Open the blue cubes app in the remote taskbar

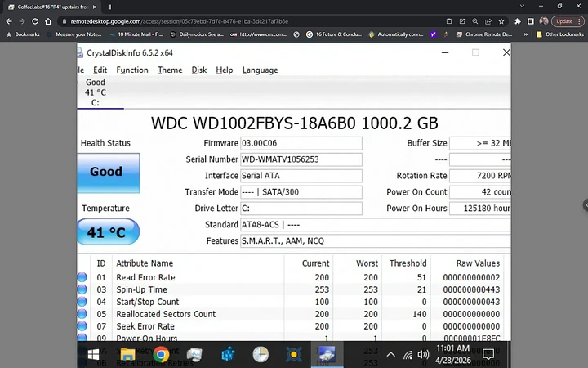coord(228,354)
